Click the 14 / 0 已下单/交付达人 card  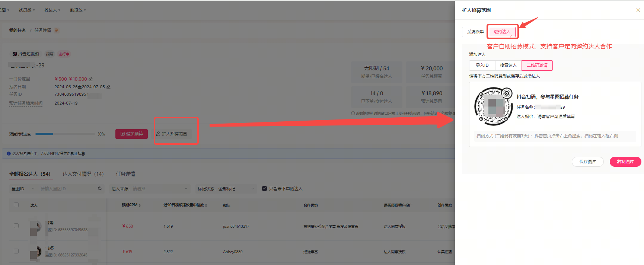tap(377, 97)
